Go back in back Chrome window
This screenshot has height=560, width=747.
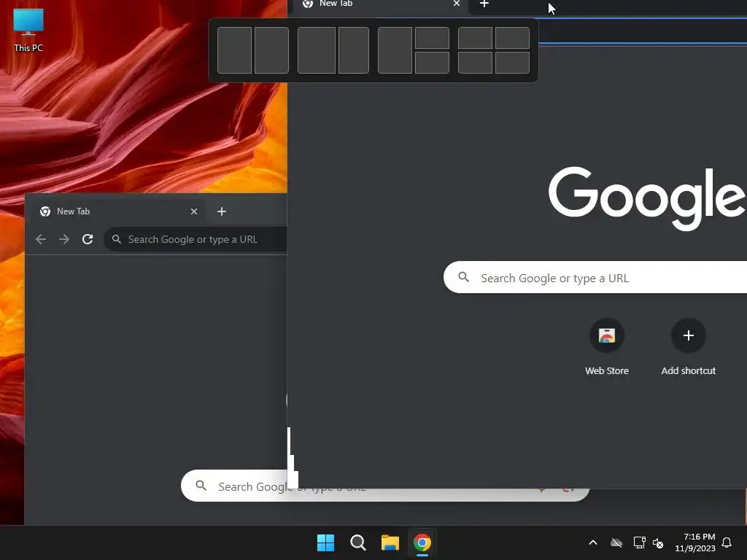click(x=41, y=239)
